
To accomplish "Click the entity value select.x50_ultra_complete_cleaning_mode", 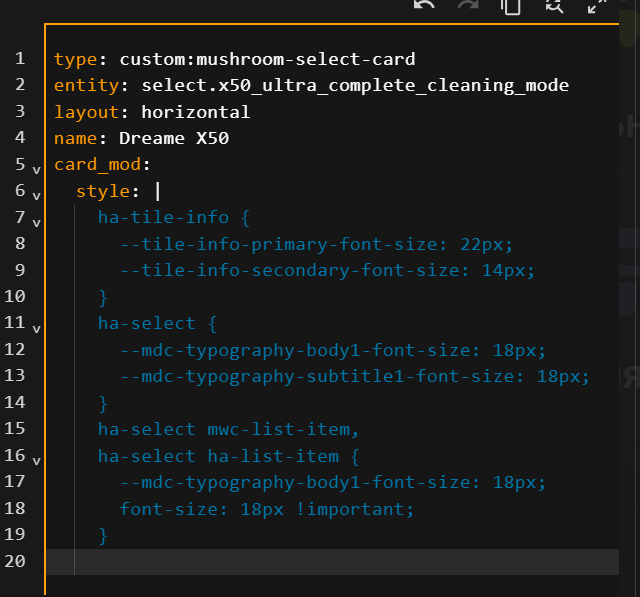I will point(355,85).
